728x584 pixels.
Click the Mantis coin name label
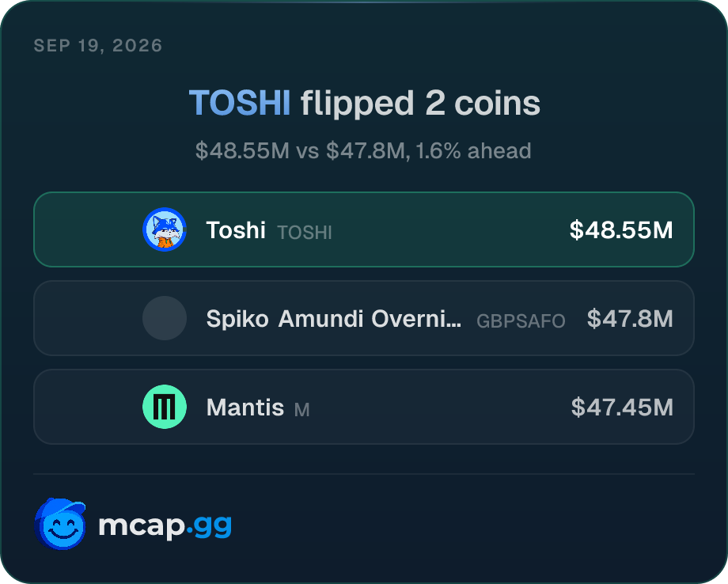click(x=245, y=407)
